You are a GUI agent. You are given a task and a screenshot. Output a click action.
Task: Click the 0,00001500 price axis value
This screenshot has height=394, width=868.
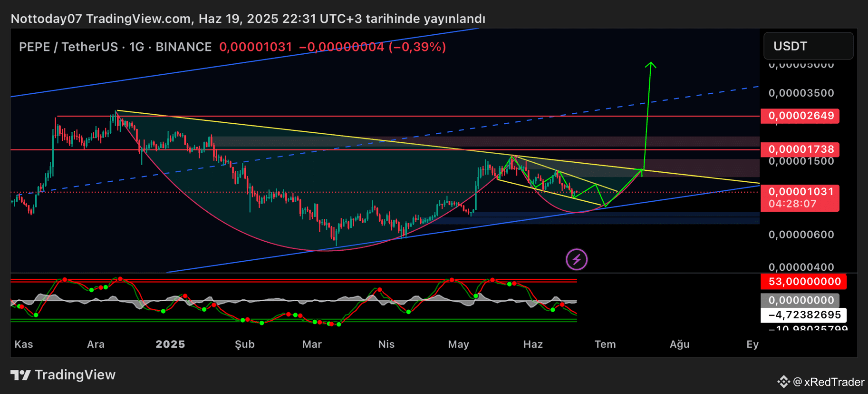coord(801,161)
